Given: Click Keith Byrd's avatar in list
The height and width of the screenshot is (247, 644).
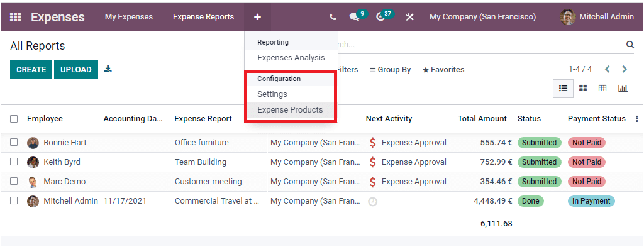Looking at the screenshot, I should (x=33, y=162).
